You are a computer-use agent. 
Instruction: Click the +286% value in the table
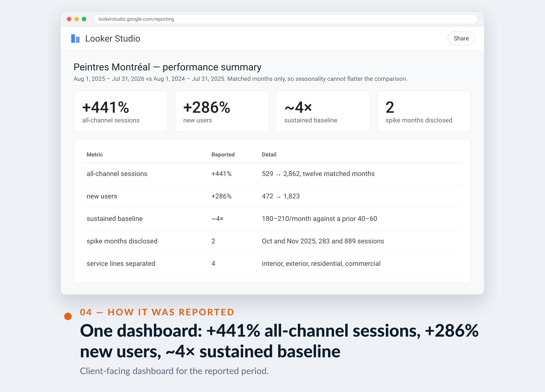(x=221, y=196)
